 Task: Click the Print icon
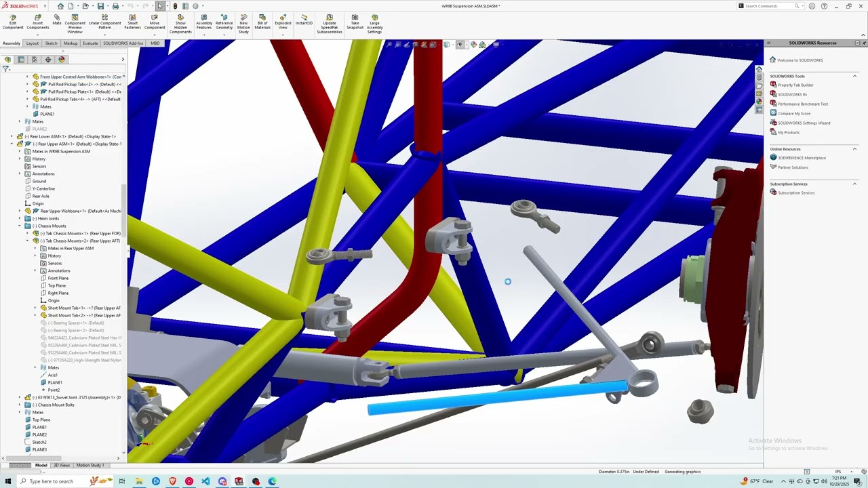115,6
